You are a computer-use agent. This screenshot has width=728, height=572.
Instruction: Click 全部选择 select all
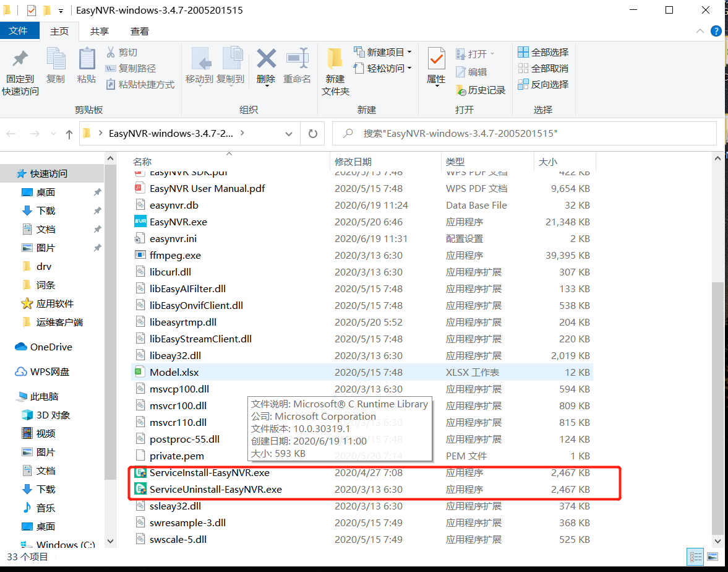[x=543, y=52]
